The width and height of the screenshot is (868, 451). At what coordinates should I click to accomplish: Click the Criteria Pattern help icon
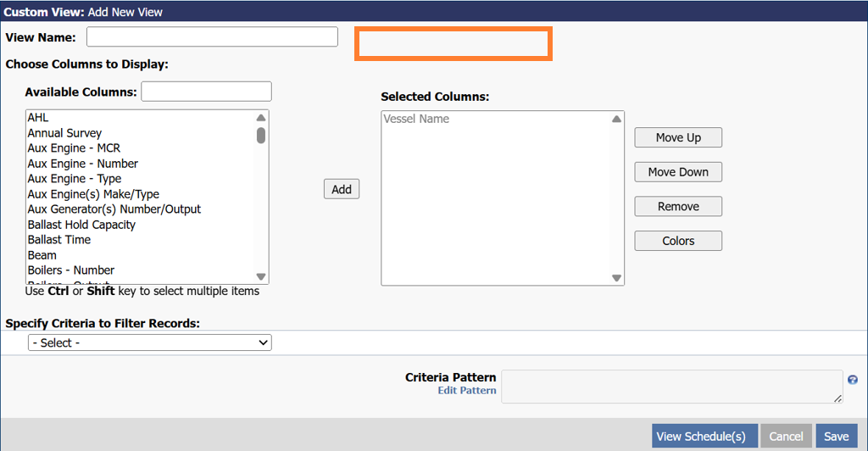853,380
